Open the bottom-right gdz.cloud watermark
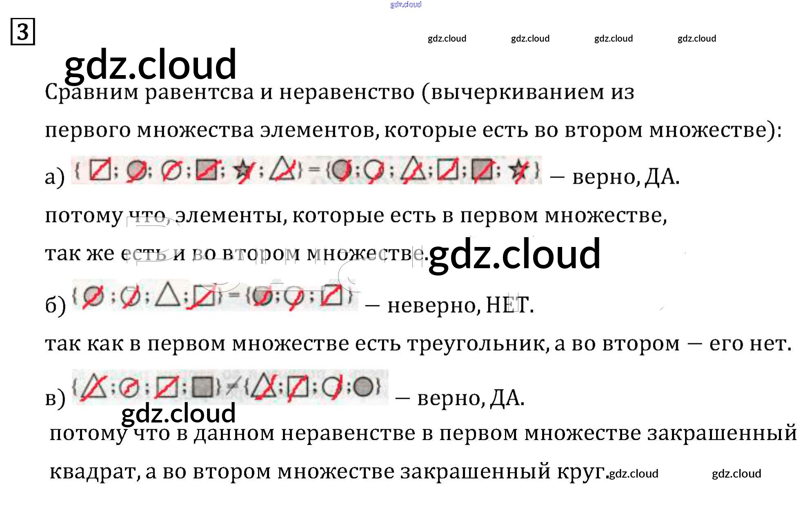This screenshot has height=518, width=812. (736, 474)
